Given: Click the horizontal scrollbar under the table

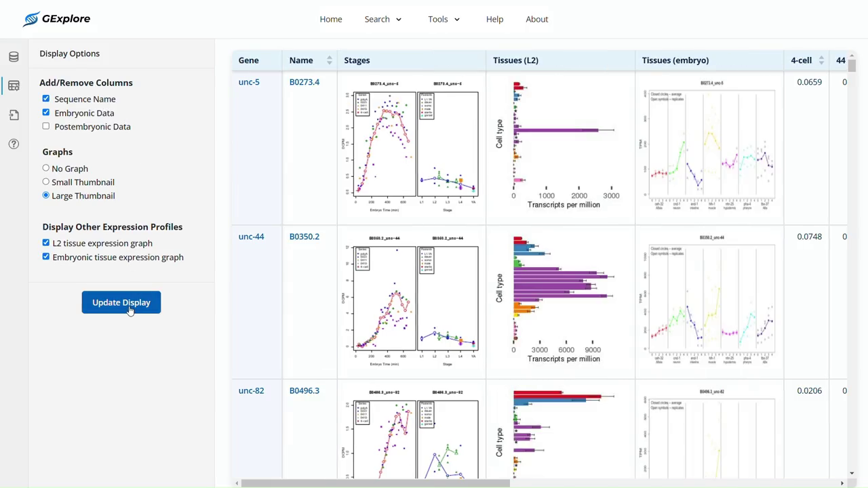Looking at the screenshot, I should click(375, 483).
